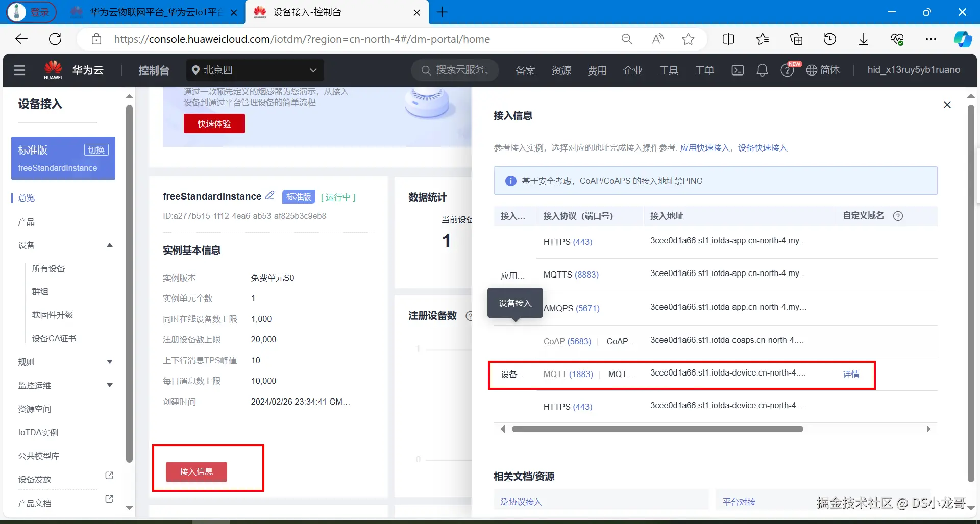Open the favorites list
Image resolution: width=980 pixels, height=524 pixels.
pyautogui.click(x=763, y=39)
